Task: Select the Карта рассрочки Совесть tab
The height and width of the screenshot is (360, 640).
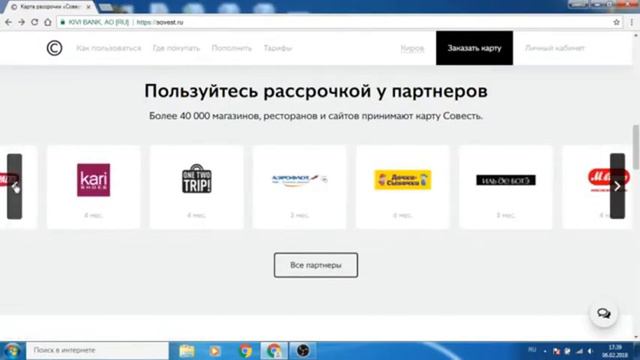Action: (x=50, y=7)
